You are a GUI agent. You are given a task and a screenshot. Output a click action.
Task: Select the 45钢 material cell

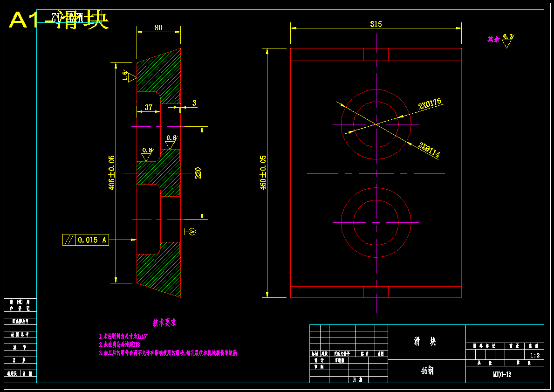[x=427, y=371]
